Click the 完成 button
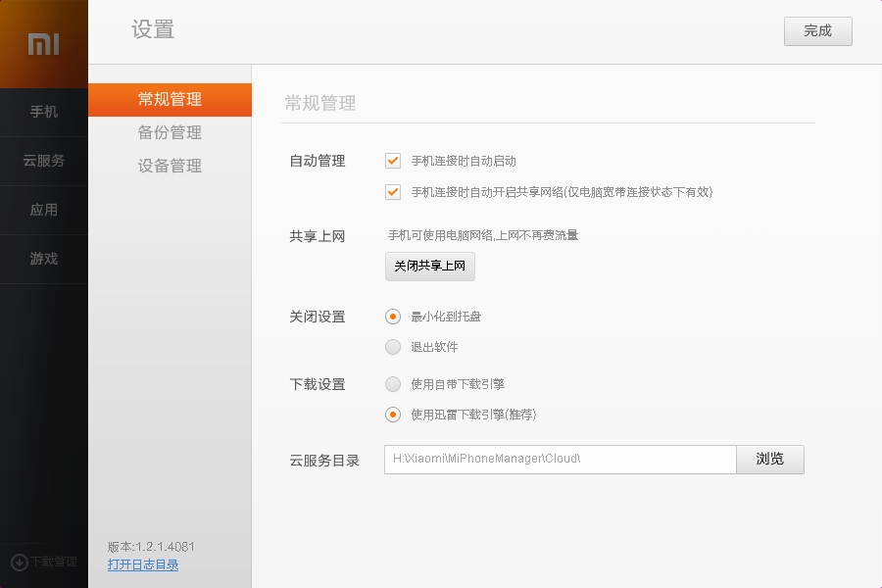882x588 pixels. click(817, 31)
